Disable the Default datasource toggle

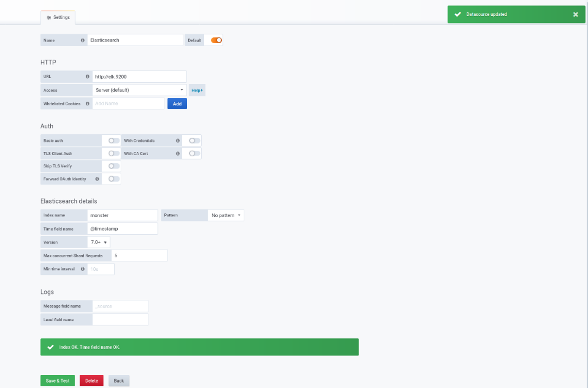[x=217, y=40]
